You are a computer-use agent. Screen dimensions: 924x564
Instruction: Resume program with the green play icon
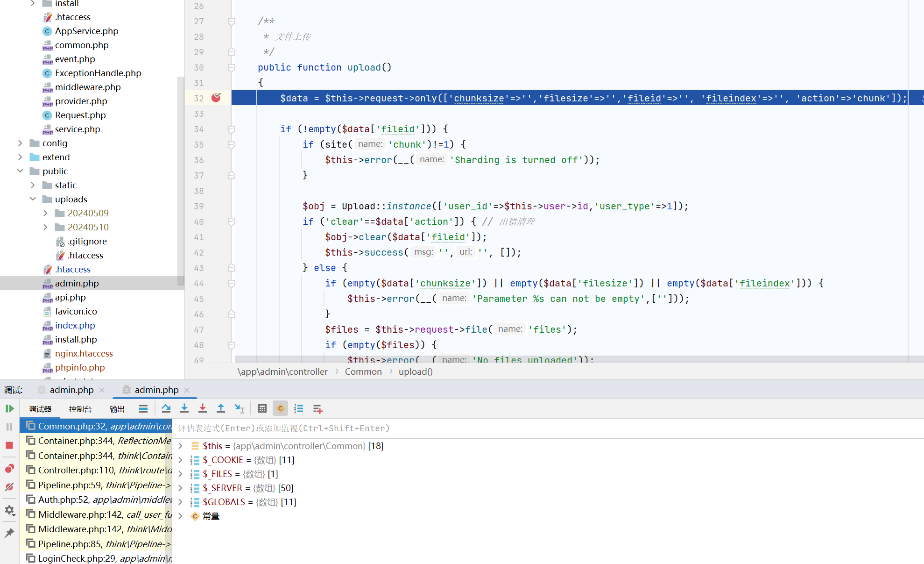pyautogui.click(x=9, y=409)
